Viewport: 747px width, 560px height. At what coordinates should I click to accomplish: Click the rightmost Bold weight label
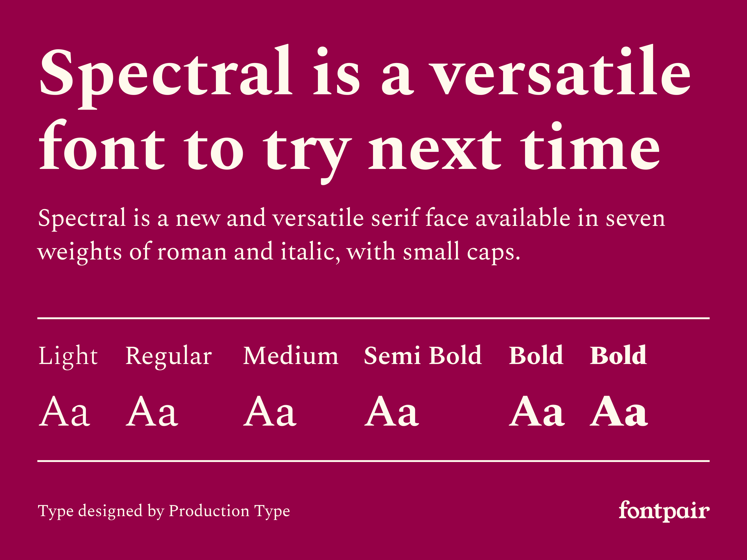tap(618, 356)
